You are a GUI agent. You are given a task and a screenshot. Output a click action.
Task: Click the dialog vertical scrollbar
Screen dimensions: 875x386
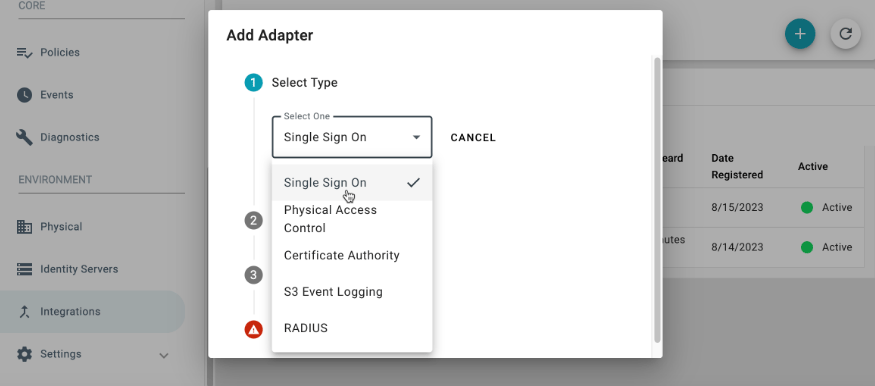(x=657, y=200)
